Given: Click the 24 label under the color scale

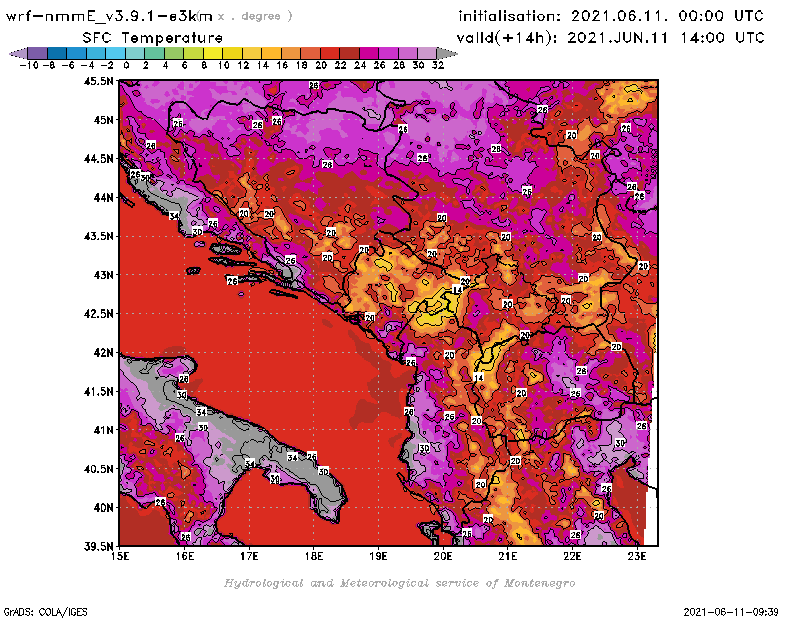Looking at the screenshot, I should [x=360, y=66].
